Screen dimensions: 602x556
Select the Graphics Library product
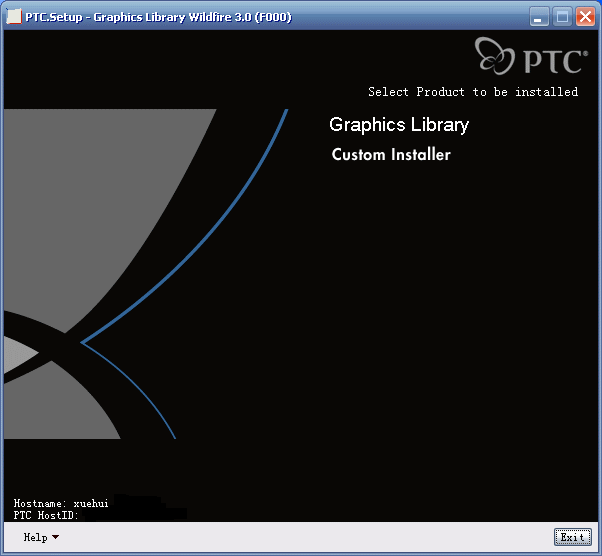tap(398, 125)
